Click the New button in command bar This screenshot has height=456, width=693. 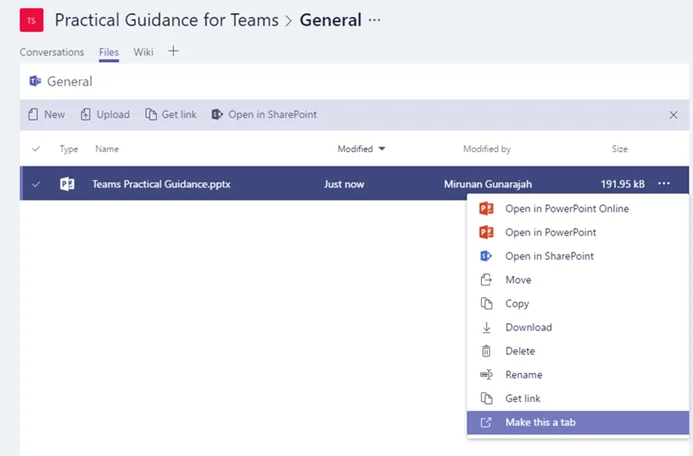point(46,114)
